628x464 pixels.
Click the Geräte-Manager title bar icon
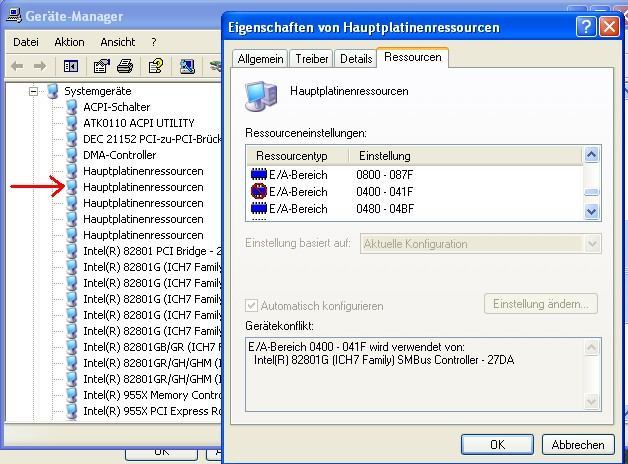pos(14,16)
